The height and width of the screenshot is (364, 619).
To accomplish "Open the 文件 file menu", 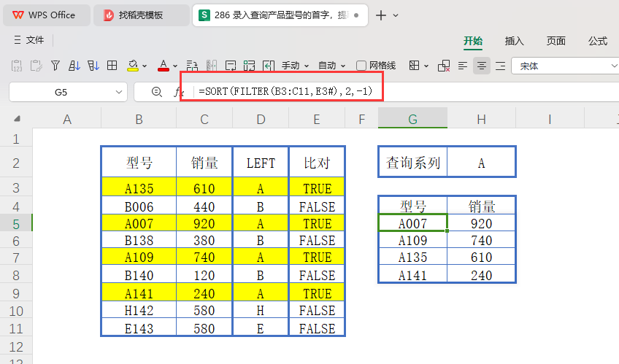I will point(28,40).
